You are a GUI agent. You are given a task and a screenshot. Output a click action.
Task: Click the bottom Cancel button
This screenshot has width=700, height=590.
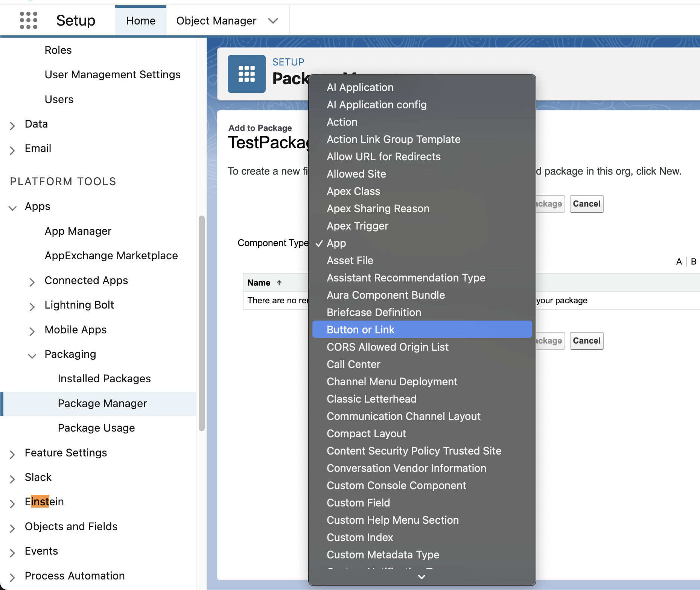(x=586, y=341)
